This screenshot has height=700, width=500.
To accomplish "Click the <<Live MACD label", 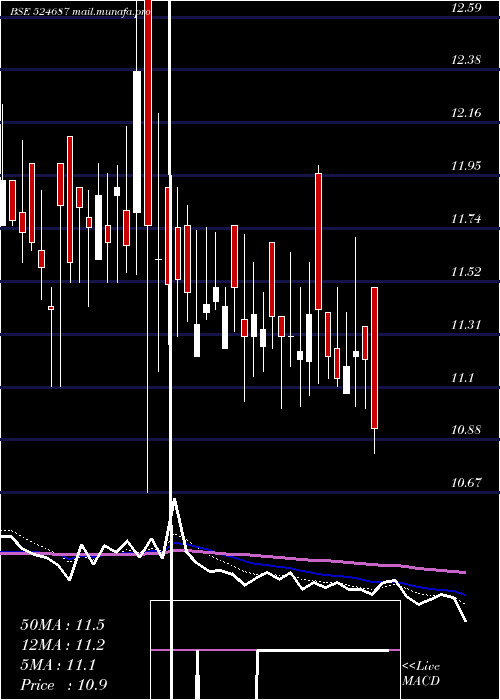I will coord(421,674).
